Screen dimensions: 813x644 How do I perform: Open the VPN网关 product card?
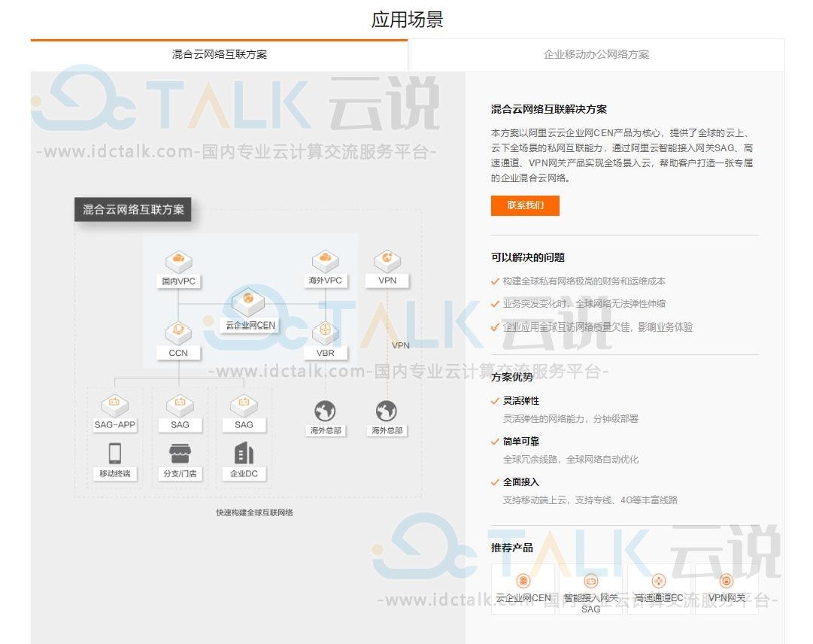pyautogui.click(x=727, y=590)
